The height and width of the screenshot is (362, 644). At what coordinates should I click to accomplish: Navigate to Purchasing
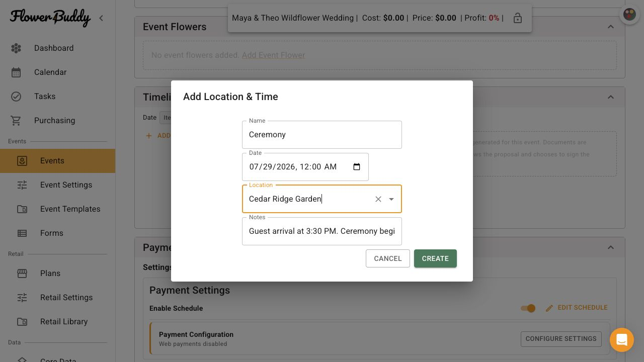pos(57,121)
